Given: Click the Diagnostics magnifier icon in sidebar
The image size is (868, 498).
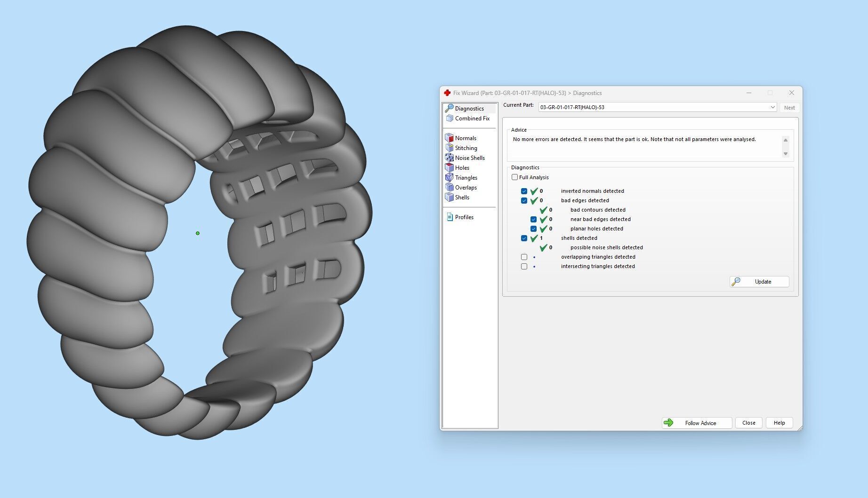Looking at the screenshot, I should tap(450, 108).
